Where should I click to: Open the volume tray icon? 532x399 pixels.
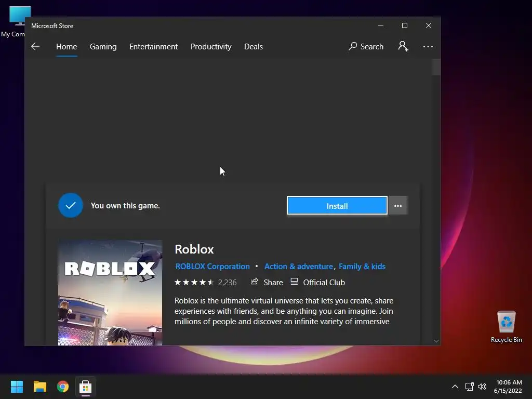482,387
